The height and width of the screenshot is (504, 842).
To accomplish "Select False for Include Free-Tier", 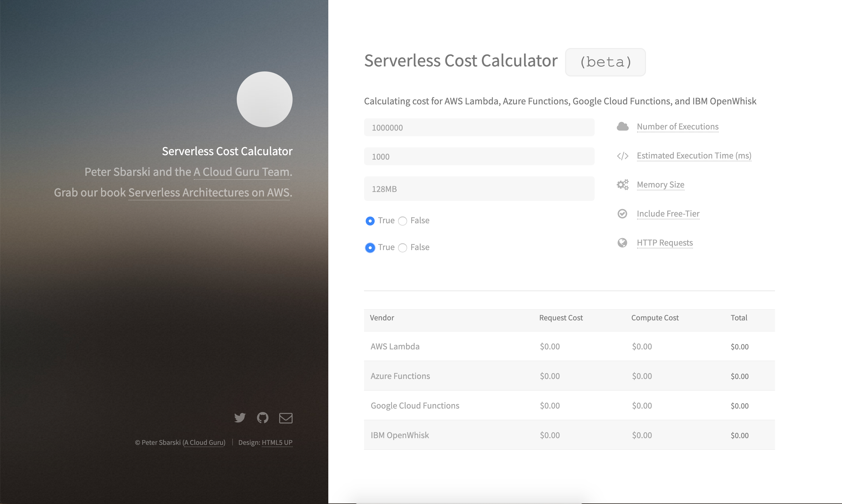I will click(403, 221).
